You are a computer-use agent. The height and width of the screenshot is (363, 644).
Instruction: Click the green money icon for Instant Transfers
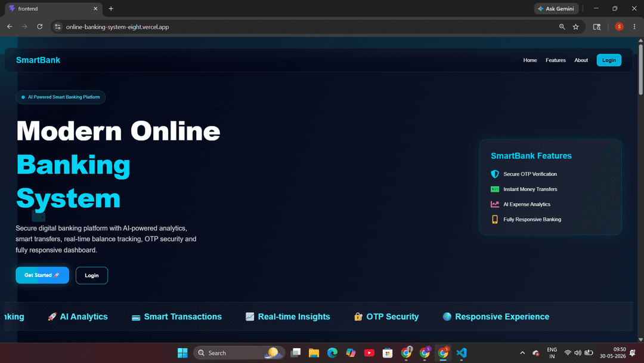coord(495,189)
